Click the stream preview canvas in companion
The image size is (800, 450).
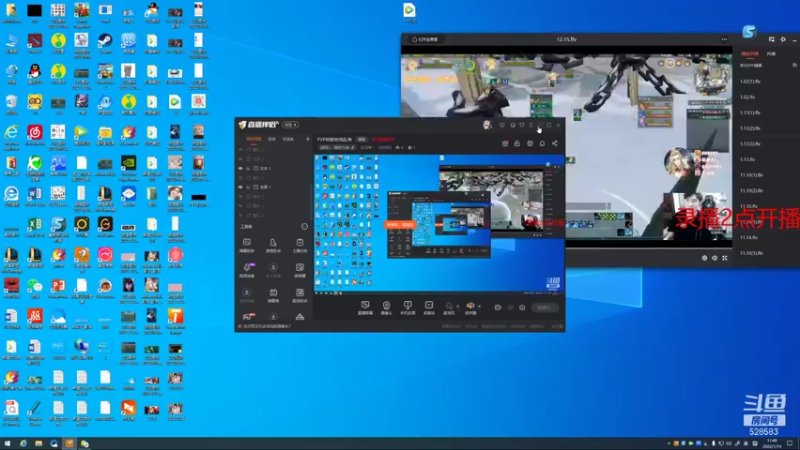[439, 224]
